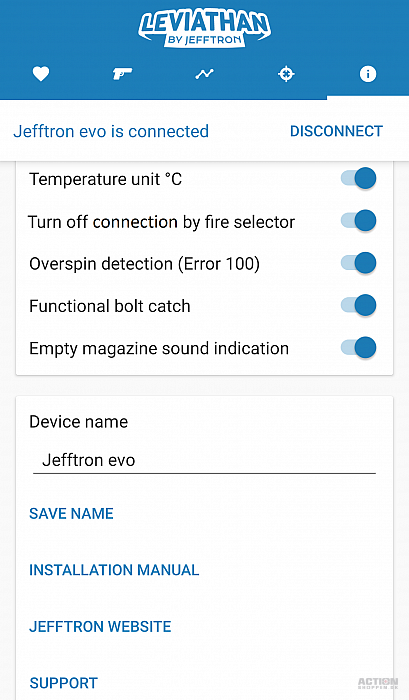Open the SUPPORT link
Screen dimensions: 409x700
click(x=63, y=683)
